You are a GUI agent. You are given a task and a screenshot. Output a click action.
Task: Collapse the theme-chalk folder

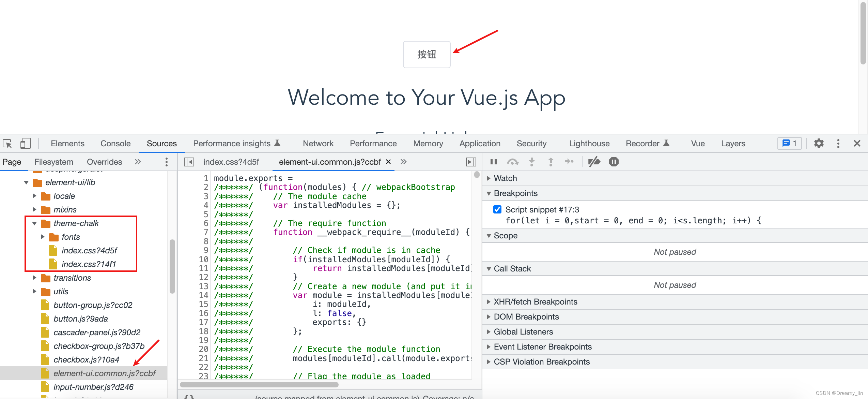pos(34,223)
